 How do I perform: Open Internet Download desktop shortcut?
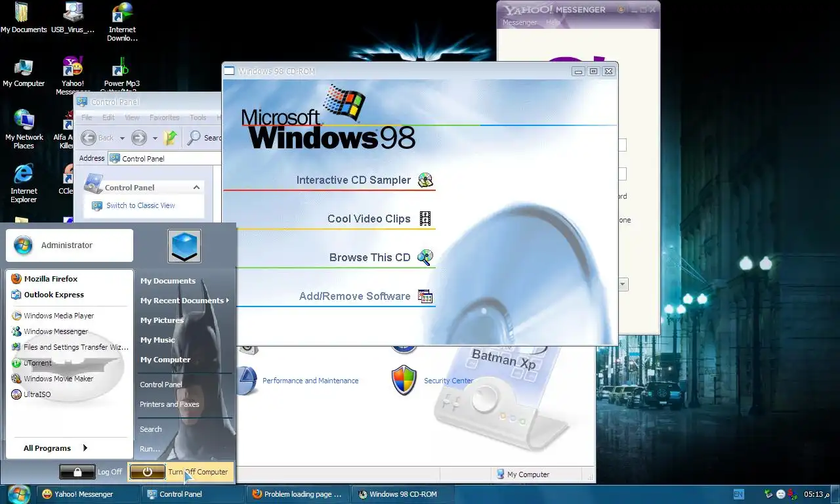coord(122,22)
